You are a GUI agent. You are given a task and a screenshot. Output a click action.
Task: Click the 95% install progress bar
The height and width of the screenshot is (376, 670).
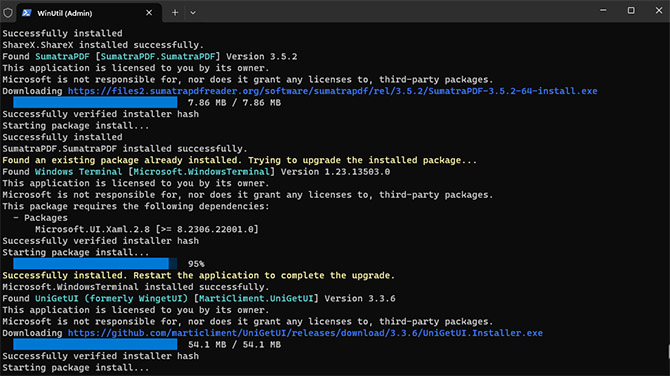click(x=95, y=264)
